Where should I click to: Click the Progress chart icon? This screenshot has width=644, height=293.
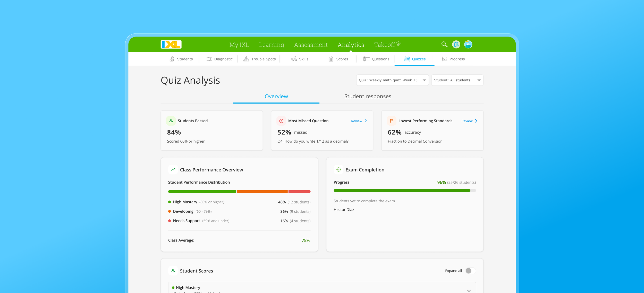444,59
